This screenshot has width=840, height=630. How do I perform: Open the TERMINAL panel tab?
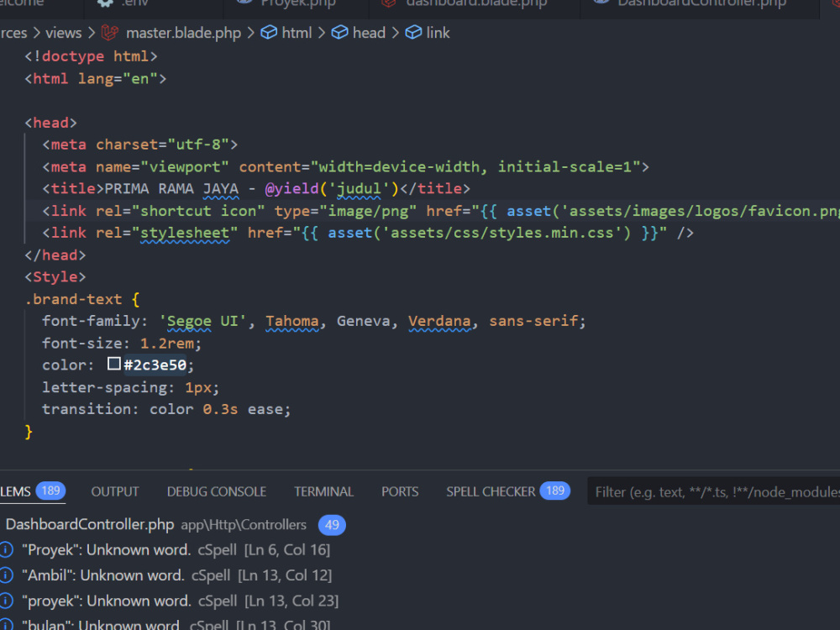coord(323,491)
